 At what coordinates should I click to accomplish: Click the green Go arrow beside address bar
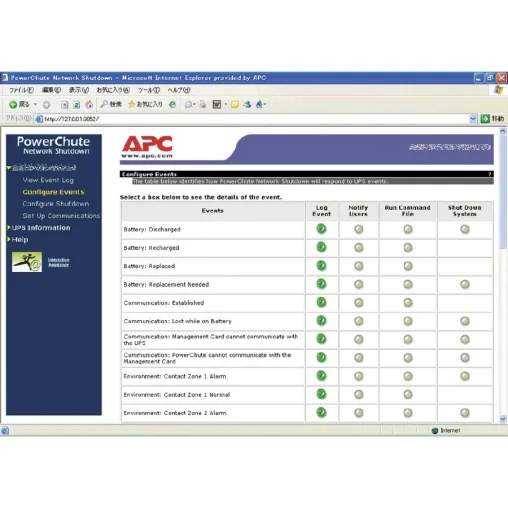[x=485, y=118]
